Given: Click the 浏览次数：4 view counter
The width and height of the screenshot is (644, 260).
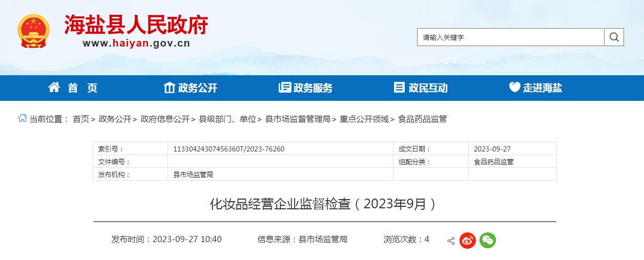Looking at the screenshot, I should [406, 239].
